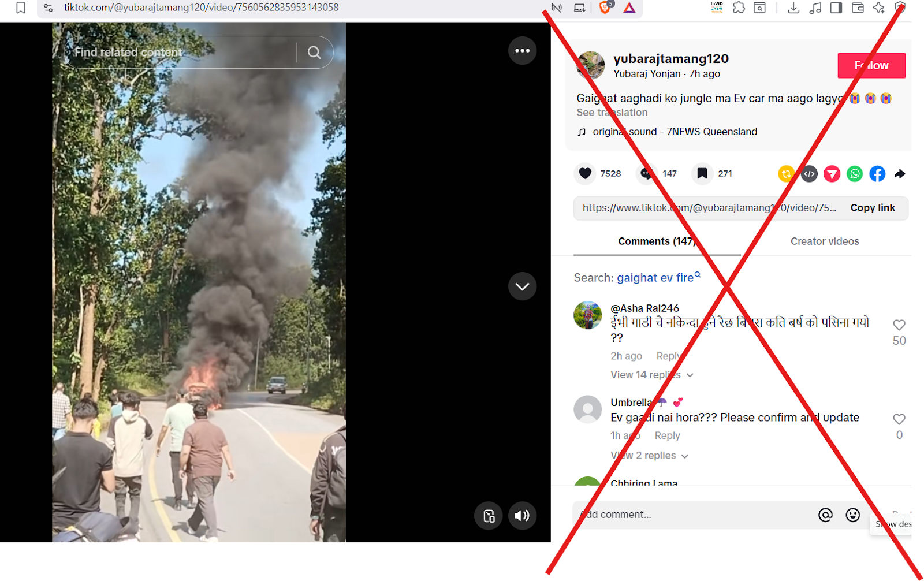Click gaighat ev fire search link

pyautogui.click(x=655, y=278)
